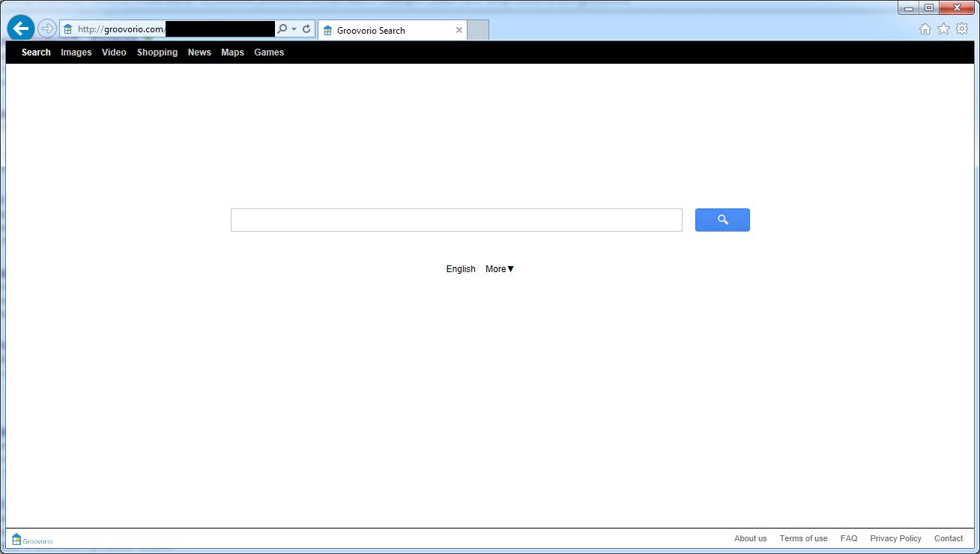
Task: Click inside the Groovorio search text box
Action: [x=456, y=220]
